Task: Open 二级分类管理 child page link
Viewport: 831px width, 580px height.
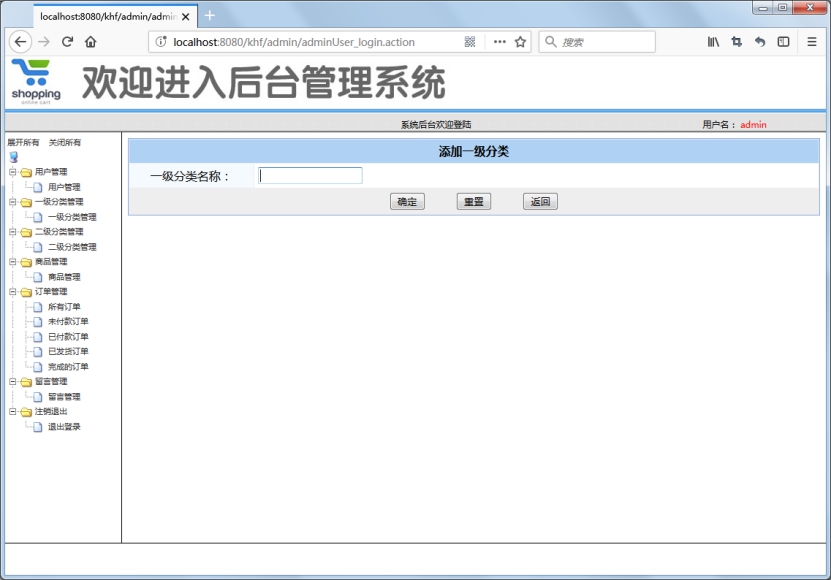Action: pos(72,247)
